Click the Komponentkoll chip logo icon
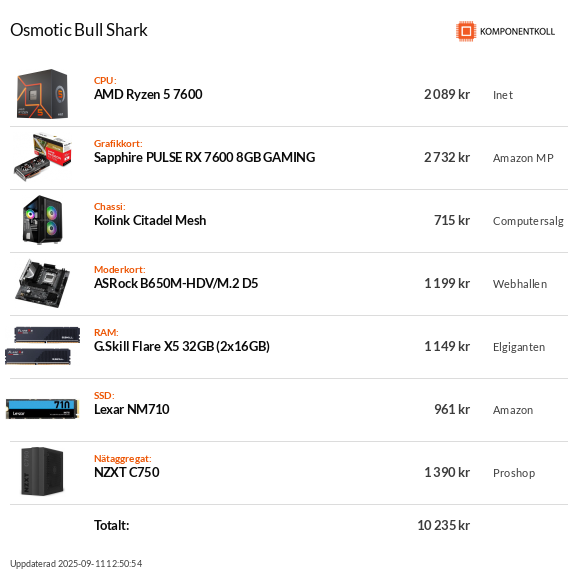This screenshot has width=577, height=577. point(466,31)
